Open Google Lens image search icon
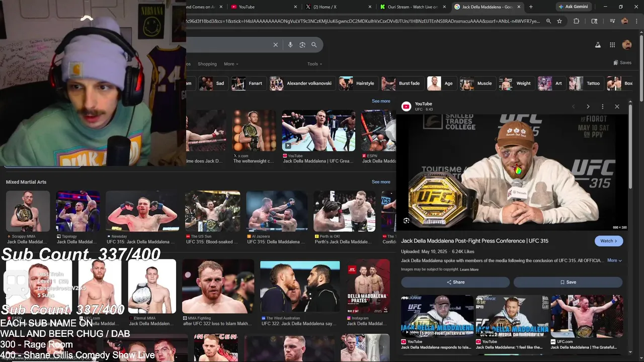644x362 pixels. pyautogui.click(x=302, y=45)
